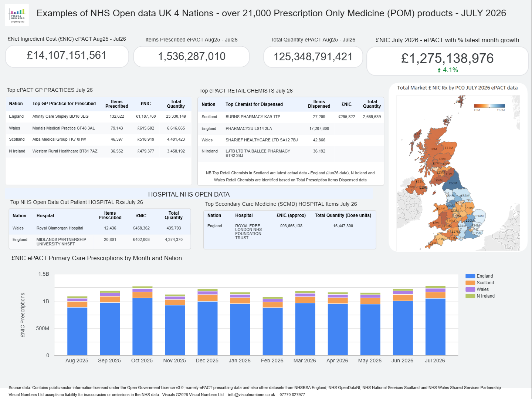
Task: Select MIDLANDS PARTNERSHIP UNIVERSITY NHSFT row
Action: [100, 241]
